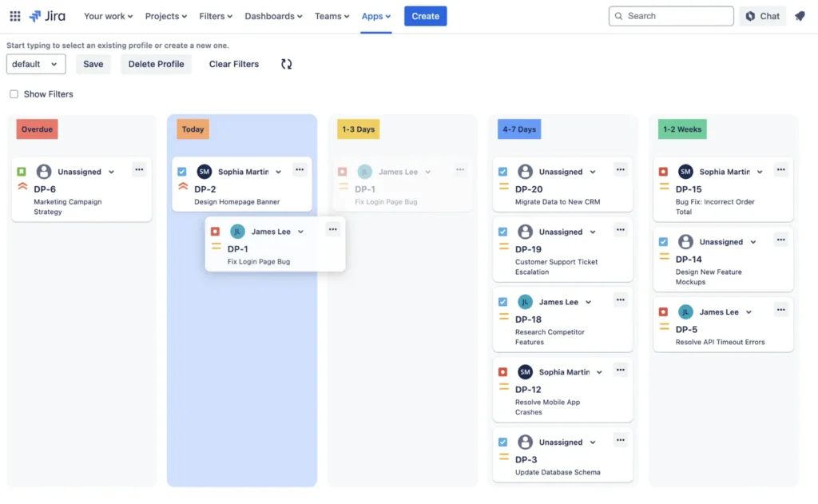The height and width of the screenshot is (504, 818).
Task: Open more options on DP-12 card
Action: click(620, 370)
